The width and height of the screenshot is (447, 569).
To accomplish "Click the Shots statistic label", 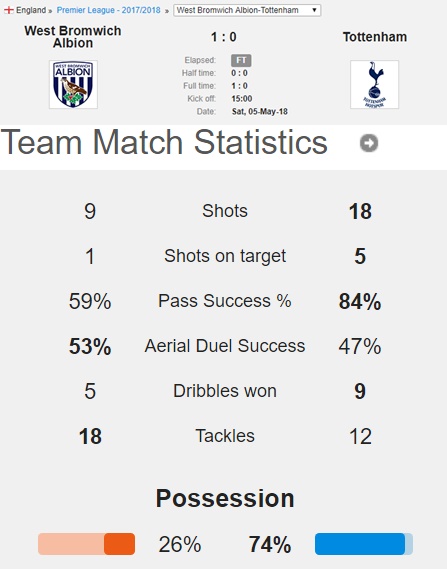I will [x=225, y=211].
